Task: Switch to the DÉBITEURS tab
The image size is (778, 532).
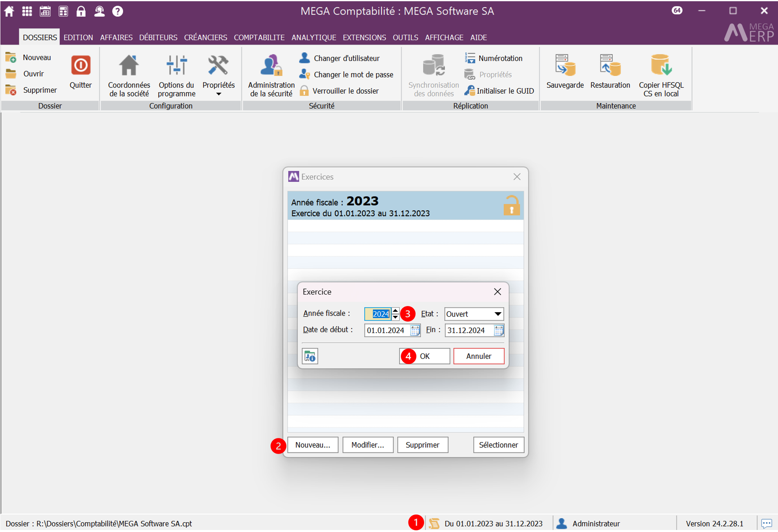Action: (x=158, y=37)
